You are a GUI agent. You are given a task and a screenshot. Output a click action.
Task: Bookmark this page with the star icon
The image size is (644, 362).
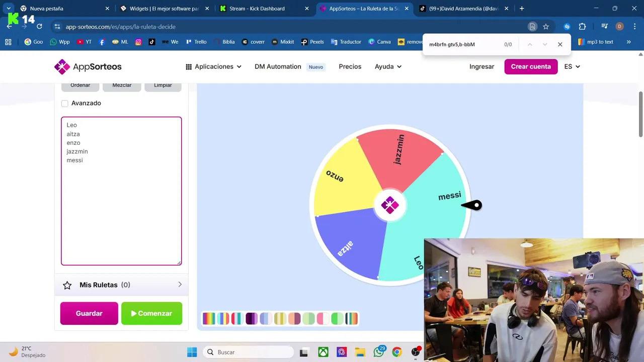pyautogui.click(x=546, y=26)
